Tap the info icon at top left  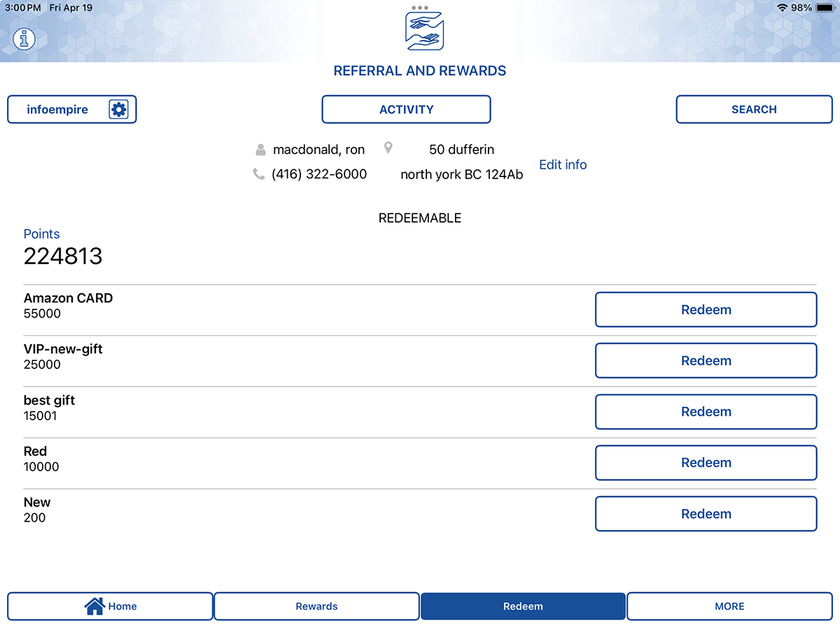(25, 38)
